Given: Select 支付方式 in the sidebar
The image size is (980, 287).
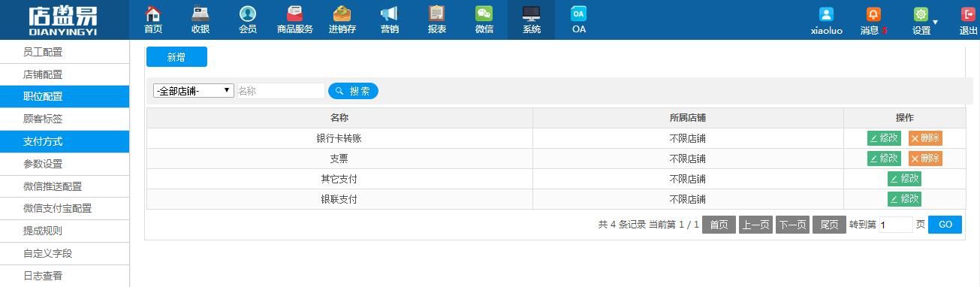Looking at the screenshot, I should click(65, 141).
